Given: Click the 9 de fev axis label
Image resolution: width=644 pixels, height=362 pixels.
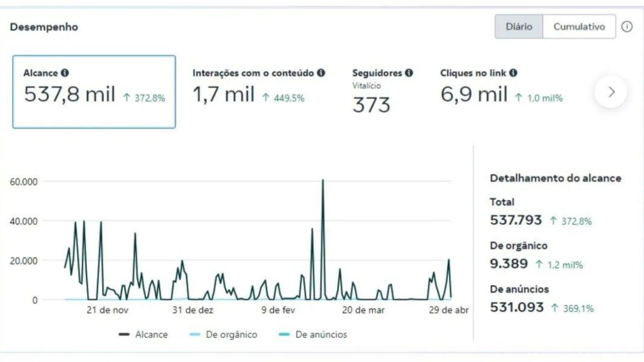Looking at the screenshot, I should 278,310.
